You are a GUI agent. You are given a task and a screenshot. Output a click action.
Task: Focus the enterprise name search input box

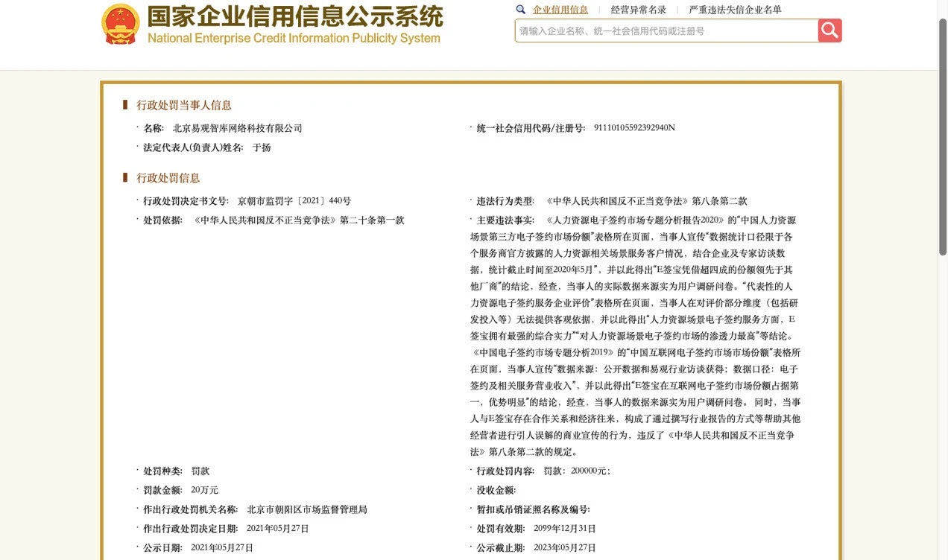tap(666, 31)
